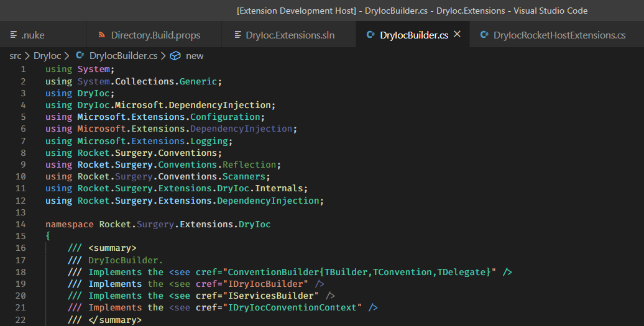Open the 'DryIocBuilder.cs' breadcrumb segment
The width and height of the screenshot is (644, 326).
tap(123, 56)
